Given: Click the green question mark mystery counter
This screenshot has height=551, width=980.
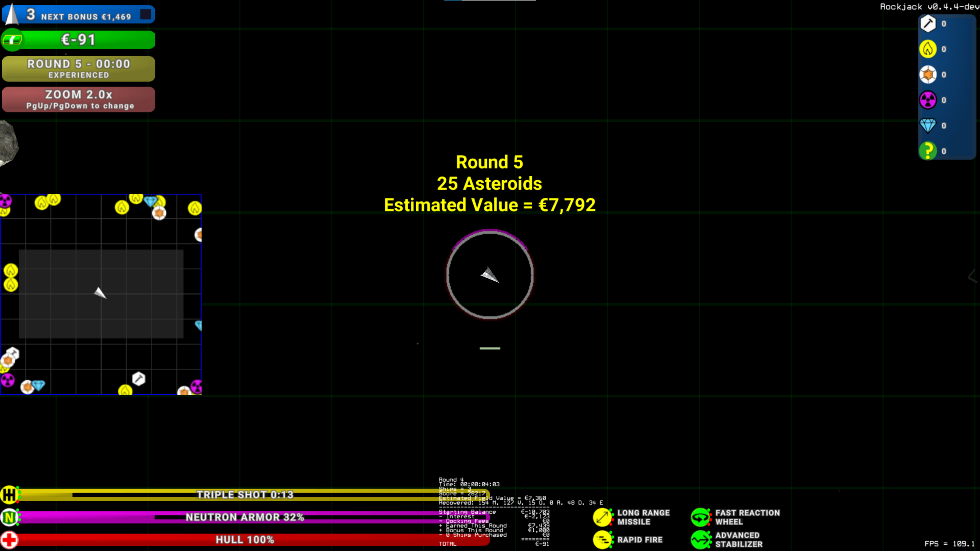Looking at the screenshot, I should (x=928, y=151).
